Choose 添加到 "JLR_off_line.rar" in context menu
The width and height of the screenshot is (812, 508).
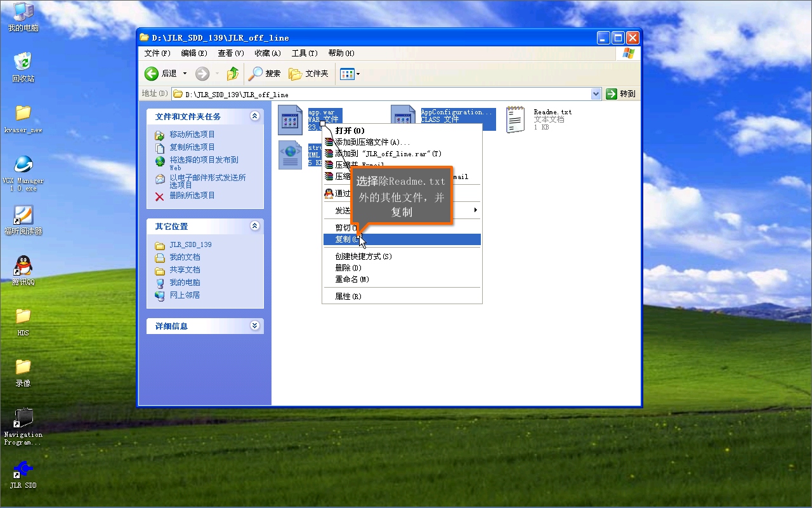402,154
